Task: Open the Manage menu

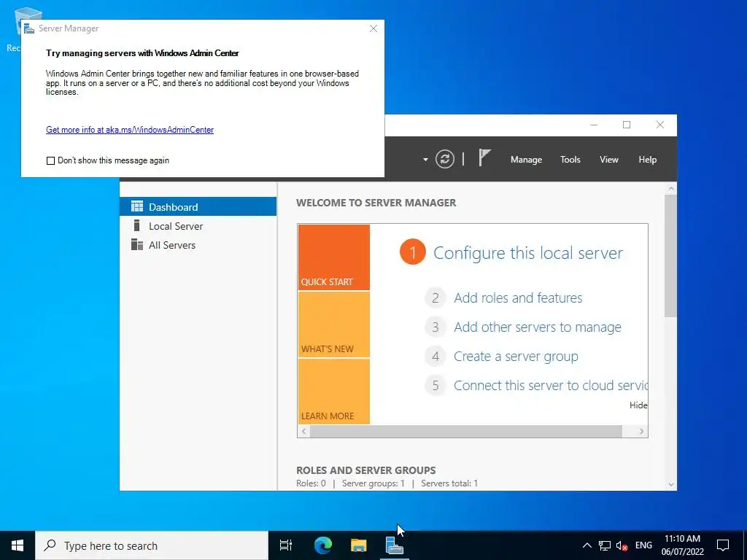Action: pyautogui.click(x=526, y=160)
